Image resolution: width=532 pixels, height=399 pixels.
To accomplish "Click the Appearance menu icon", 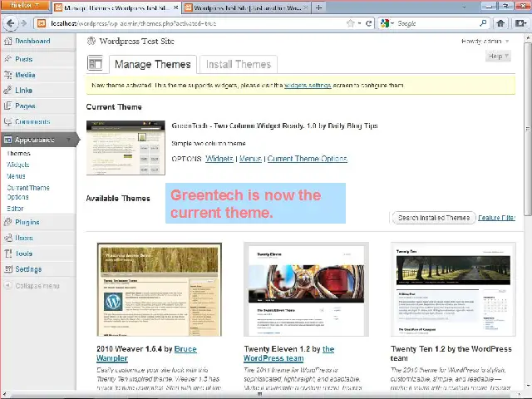I will [x=8, y=140].
